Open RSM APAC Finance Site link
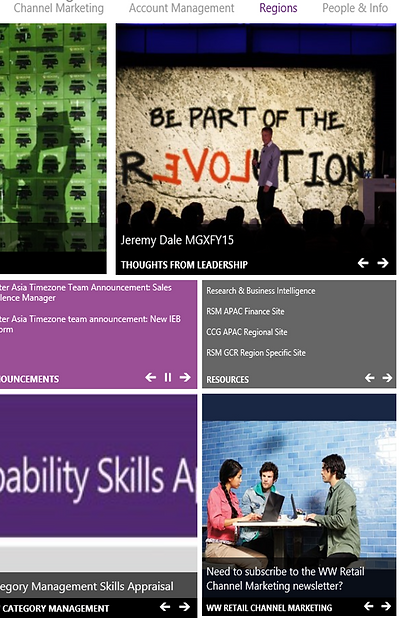This screenshot has height=618, width=399. (x=245, y=311)
